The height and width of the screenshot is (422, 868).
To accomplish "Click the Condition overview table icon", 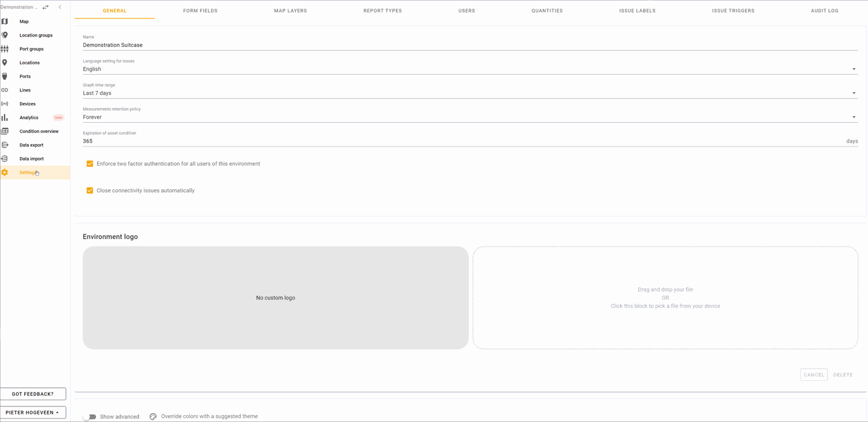I will [5, 131].
